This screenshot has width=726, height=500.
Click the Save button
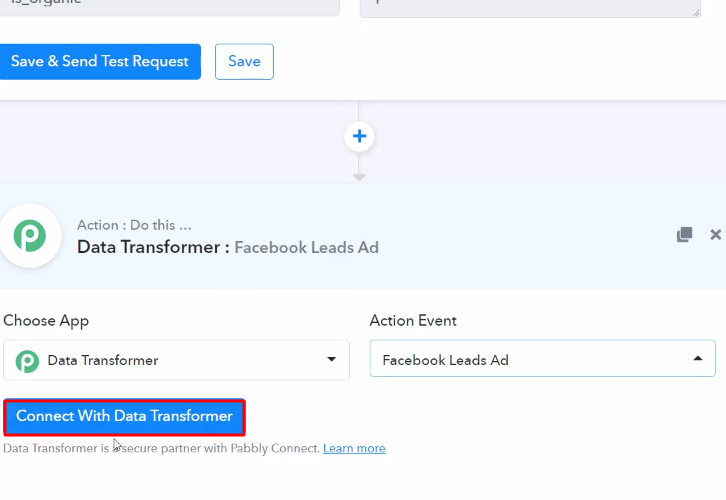pos(244,62)
